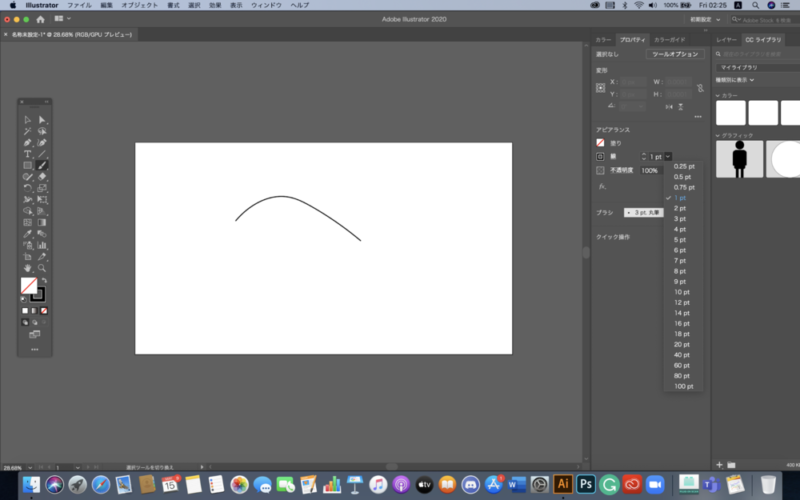Image resolution: width=800 pixels, height=500 pixels.
Task: Select the Pen tool
Action: (28, 143)
